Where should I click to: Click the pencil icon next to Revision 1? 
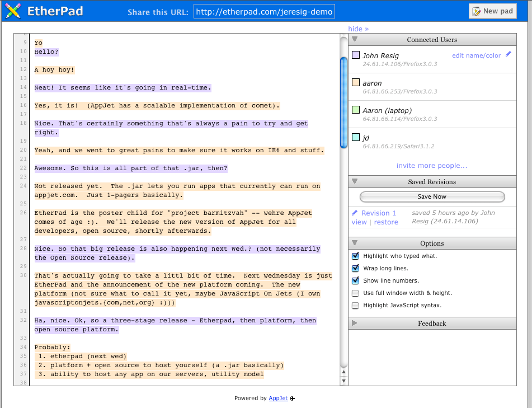coord(355,213)
